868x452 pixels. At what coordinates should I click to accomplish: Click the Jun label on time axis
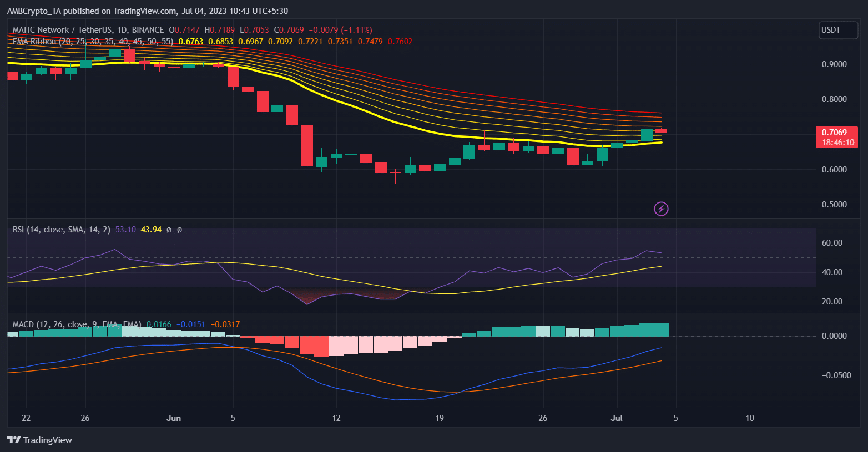[x=174, y=418]
